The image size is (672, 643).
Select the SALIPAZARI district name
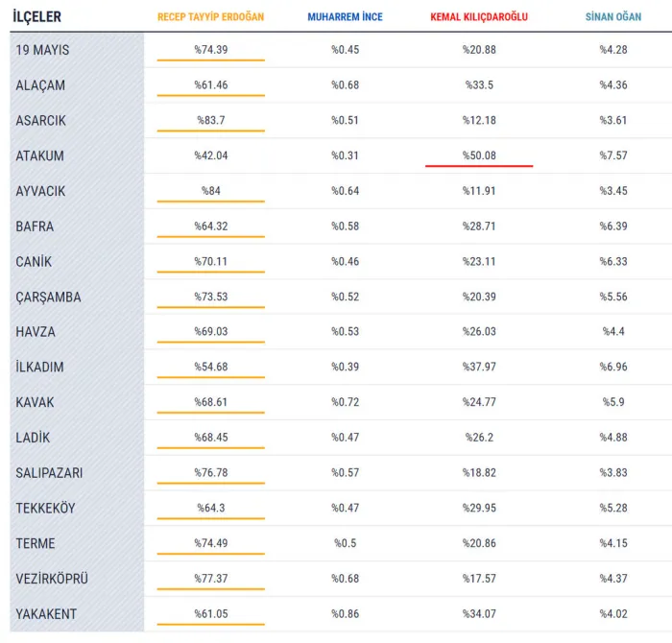(x=49, y=473)
